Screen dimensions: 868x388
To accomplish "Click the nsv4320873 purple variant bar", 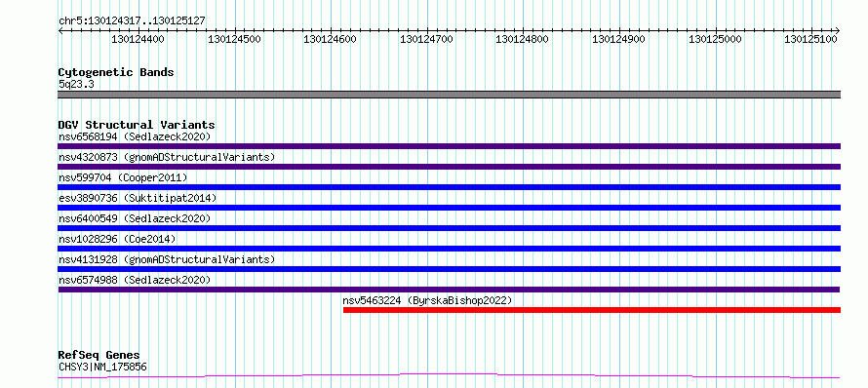I will pyautogui.click(x=449, y=167).
